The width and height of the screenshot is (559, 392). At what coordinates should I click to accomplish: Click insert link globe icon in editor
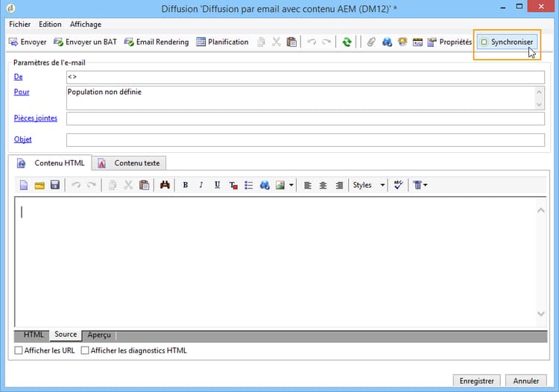pos(265,185)
